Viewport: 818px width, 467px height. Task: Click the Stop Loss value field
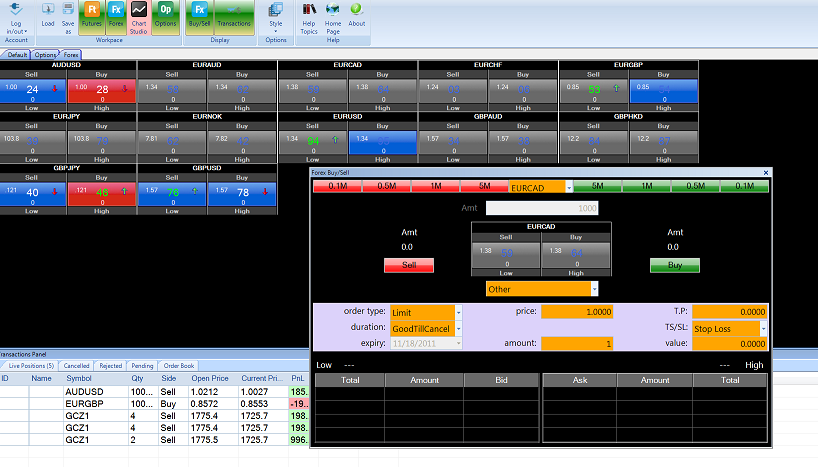tap(729, 343)
